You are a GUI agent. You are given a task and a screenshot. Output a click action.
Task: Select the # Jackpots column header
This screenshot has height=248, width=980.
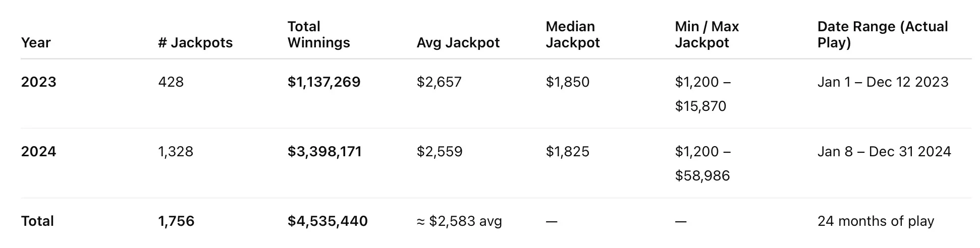(x=195, y=43)
